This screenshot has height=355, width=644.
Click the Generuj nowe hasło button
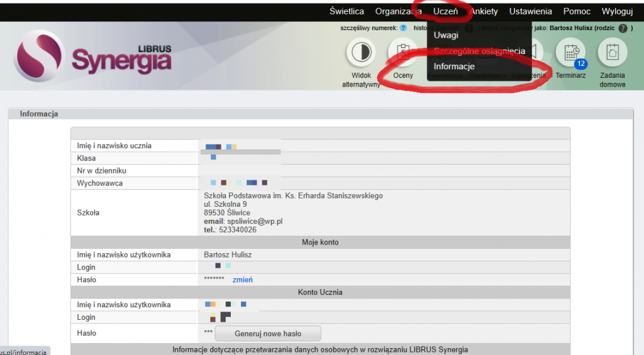(268, 334)
